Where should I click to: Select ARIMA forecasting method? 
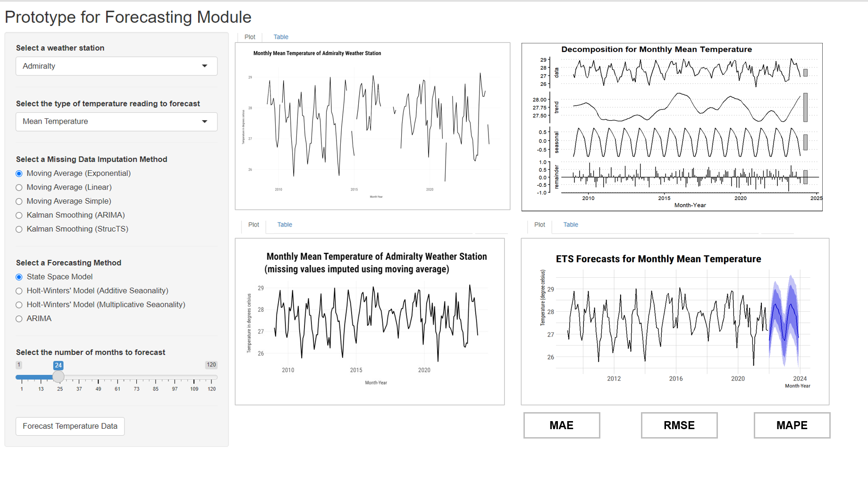tap(19, 319)
